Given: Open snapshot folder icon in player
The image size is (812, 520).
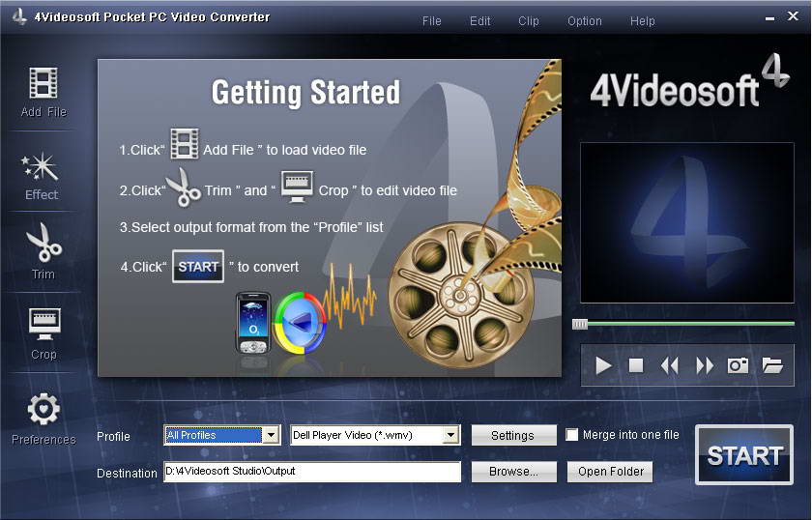Looking at the screenshot, I should pyautogui.click(x=772, y=365).
